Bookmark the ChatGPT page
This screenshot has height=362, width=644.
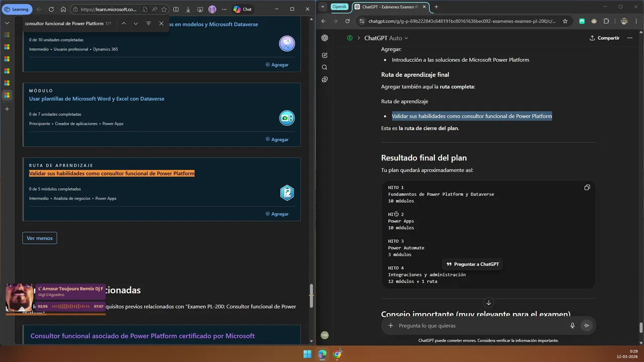(x=565, y=21)
